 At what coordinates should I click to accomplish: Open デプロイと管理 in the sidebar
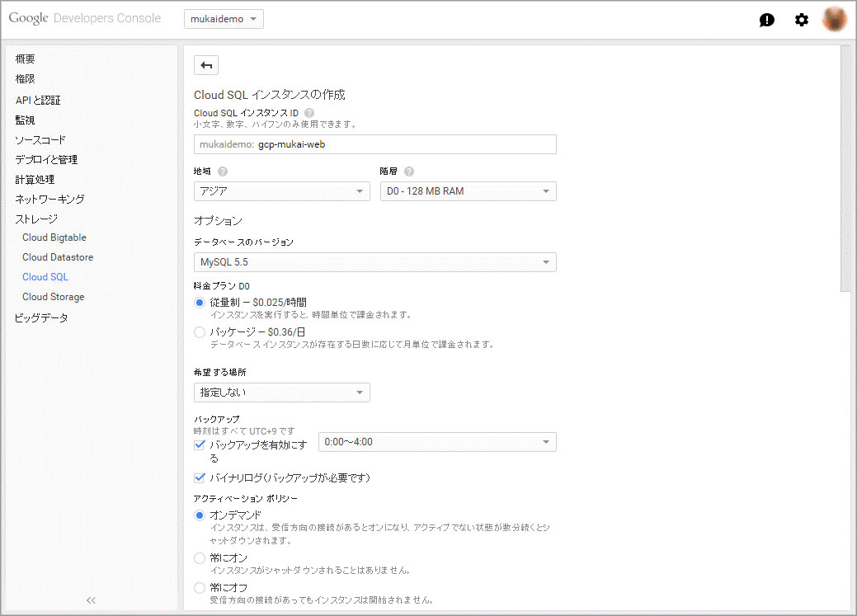tap(46, 160)
